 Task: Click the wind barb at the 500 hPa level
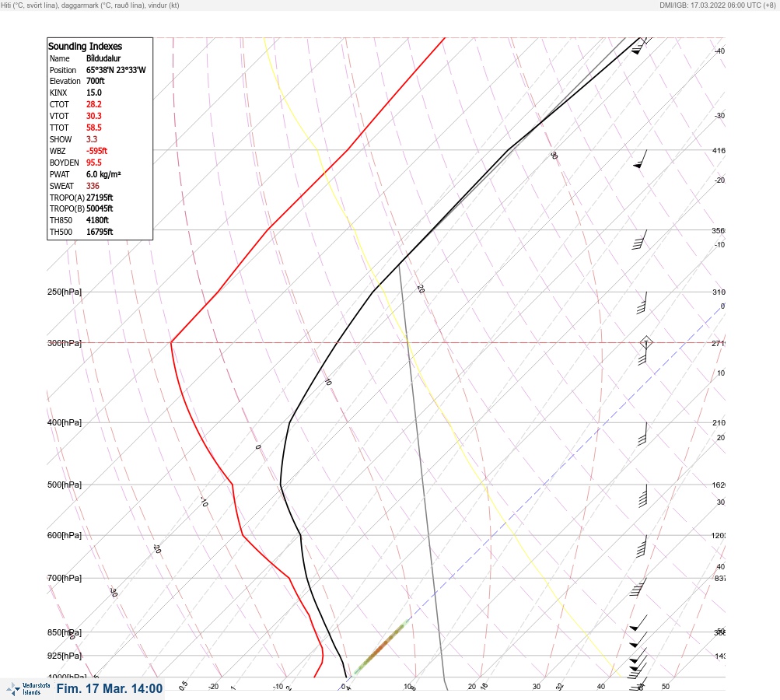(x=642, y=495)
